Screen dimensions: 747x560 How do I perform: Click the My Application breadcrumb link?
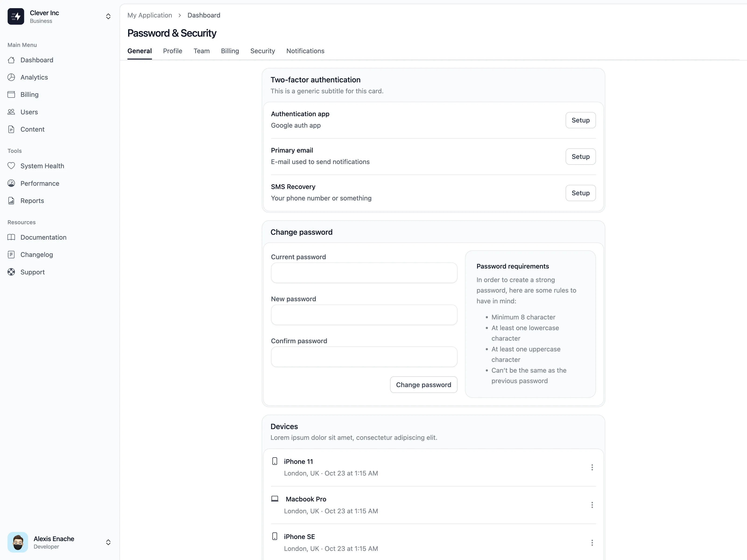tap(150, 15)
